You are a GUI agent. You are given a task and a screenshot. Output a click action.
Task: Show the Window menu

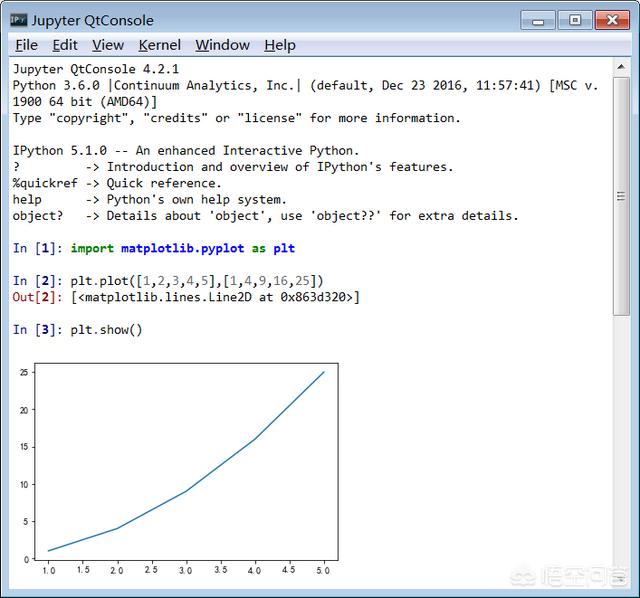(x=222, y=45)
